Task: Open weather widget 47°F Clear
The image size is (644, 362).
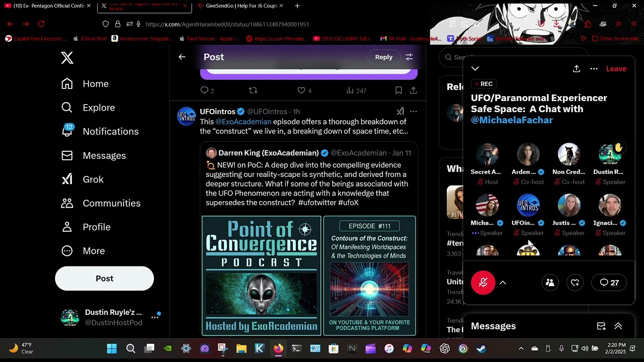Action: point(20,348)
